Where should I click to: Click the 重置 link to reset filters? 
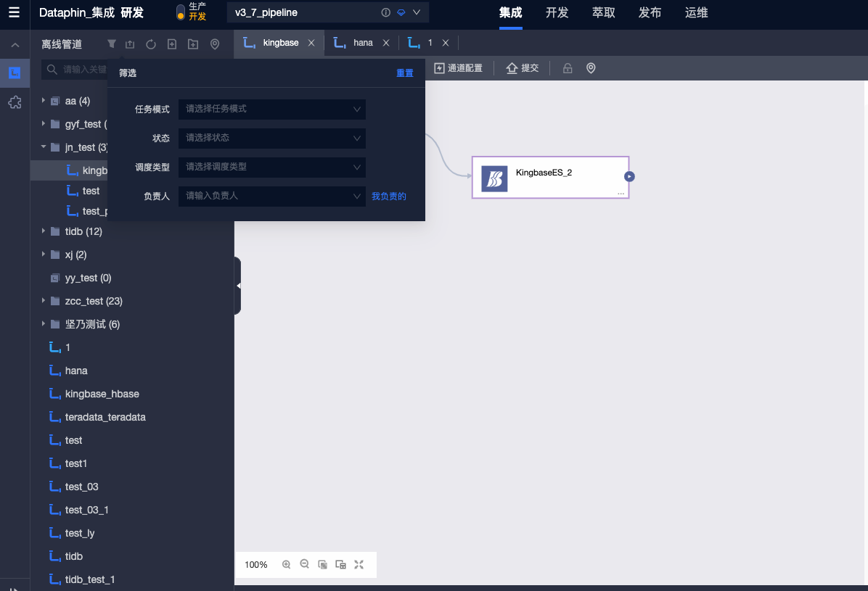405,73
